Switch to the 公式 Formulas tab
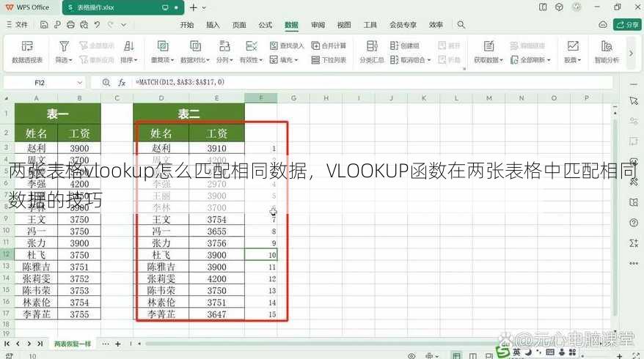 (266, 25)
